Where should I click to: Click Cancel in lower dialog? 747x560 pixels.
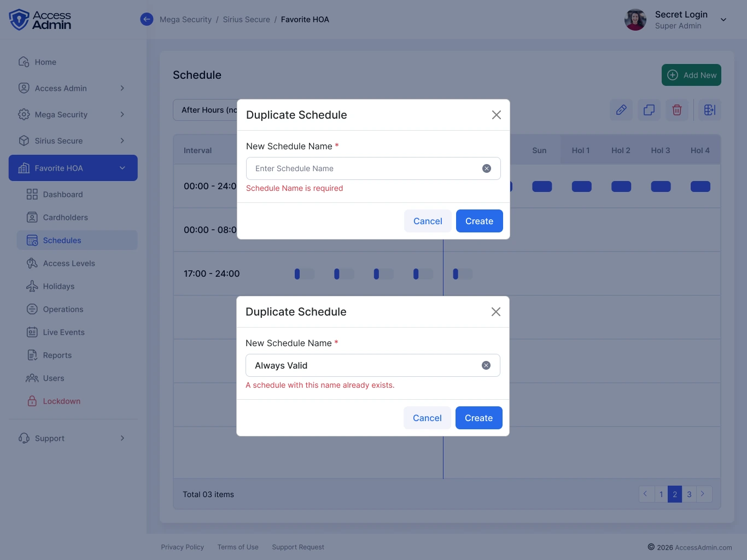pos(427,418)
